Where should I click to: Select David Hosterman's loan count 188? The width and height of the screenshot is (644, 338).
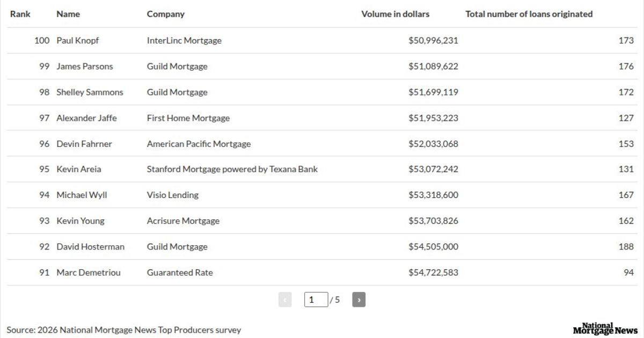tap(626, 247)
